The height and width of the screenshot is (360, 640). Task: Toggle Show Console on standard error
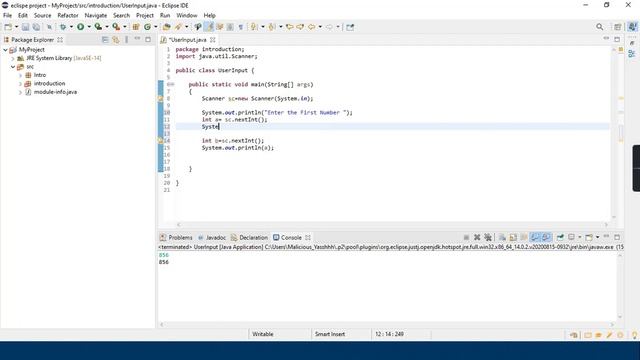point(546,237)
